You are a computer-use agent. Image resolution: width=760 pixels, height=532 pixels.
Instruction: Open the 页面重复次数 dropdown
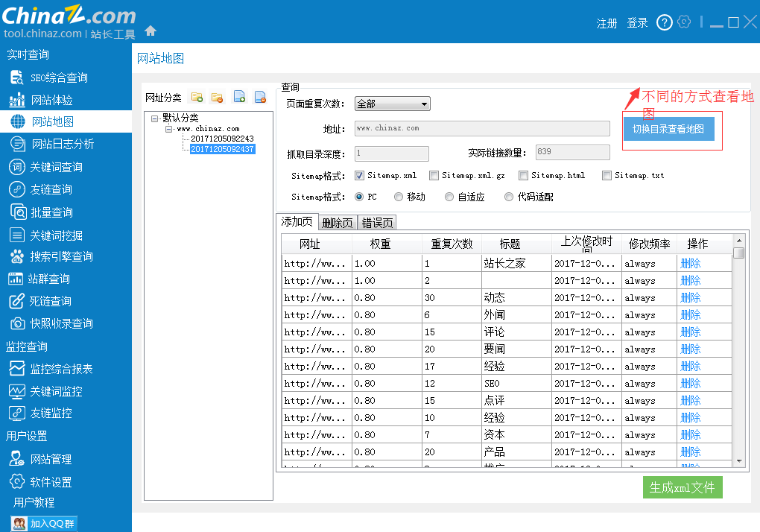(x=392, y=104)
